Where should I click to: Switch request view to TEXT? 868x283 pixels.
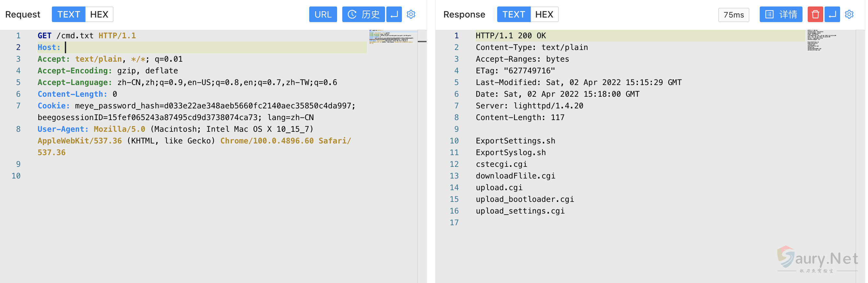[x=68, y=15]
